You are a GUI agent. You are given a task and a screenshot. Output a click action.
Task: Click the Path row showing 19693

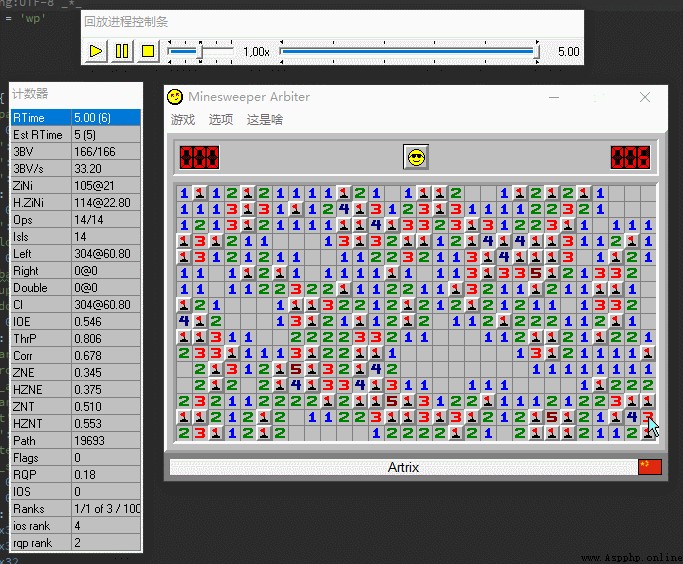click(76, 441)
